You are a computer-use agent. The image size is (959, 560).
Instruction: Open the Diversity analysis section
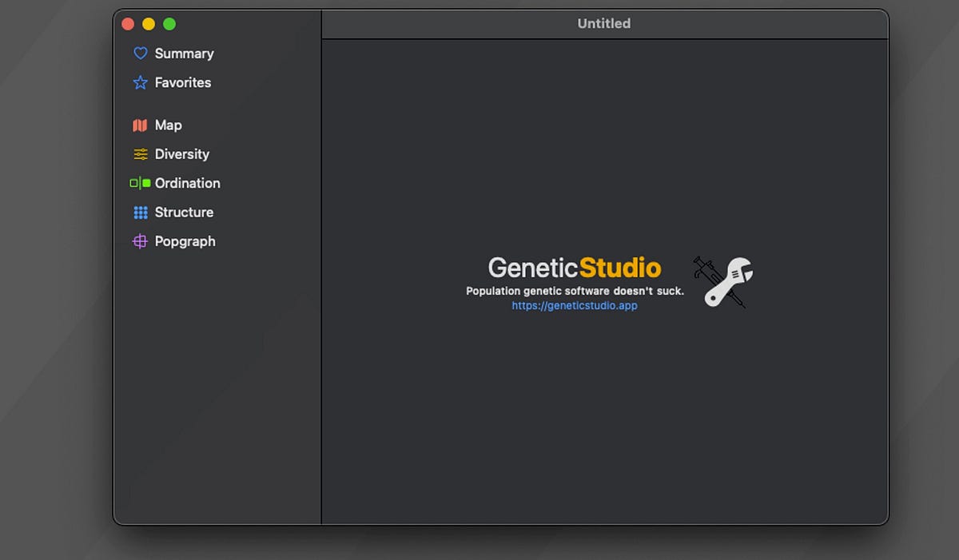181,153
